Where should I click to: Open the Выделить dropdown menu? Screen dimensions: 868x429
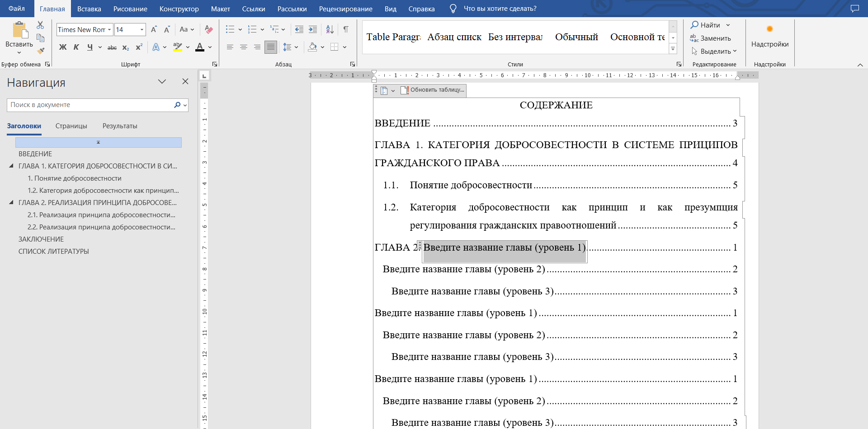click(714, 51)
